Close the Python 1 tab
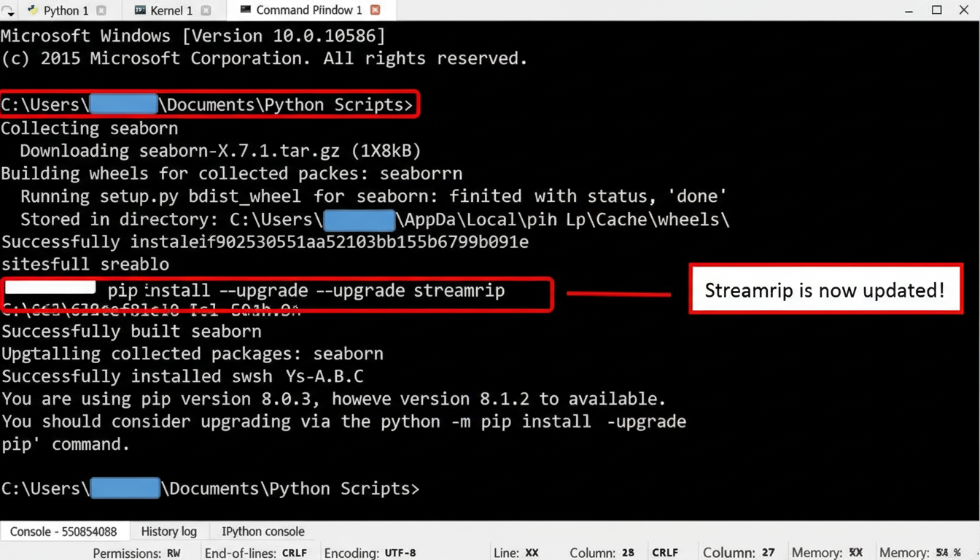980x560 pixels. tap(101, 11)
